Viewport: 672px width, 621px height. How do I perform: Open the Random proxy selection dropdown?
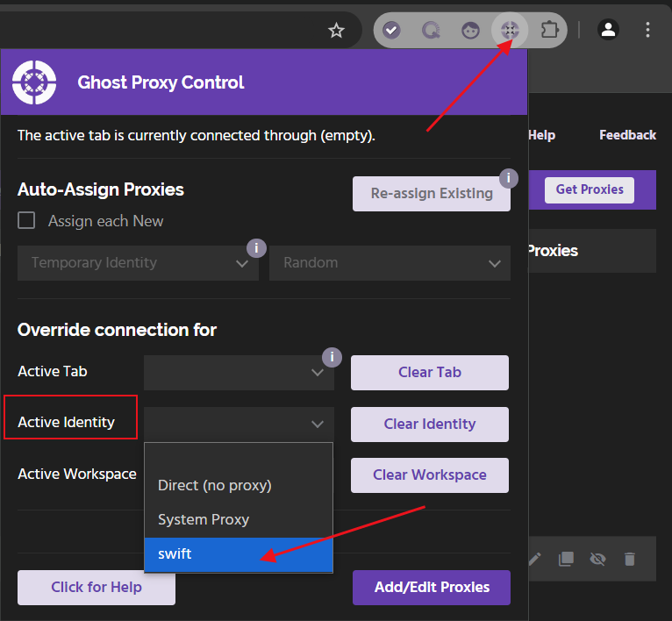[390, 263]
